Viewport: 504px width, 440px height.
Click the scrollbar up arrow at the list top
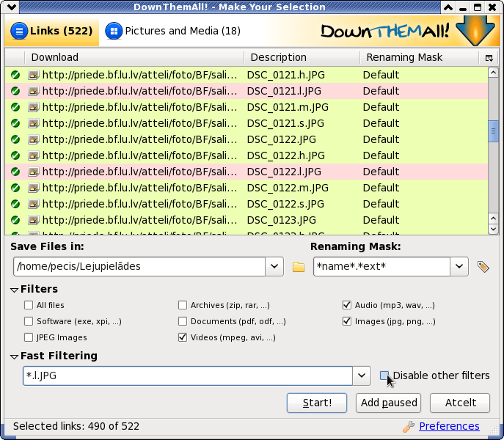[493, 73]
